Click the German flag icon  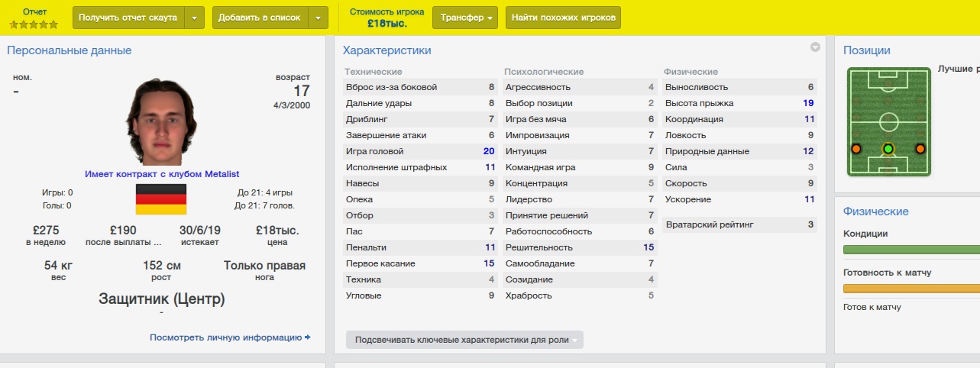coord(160,199)
